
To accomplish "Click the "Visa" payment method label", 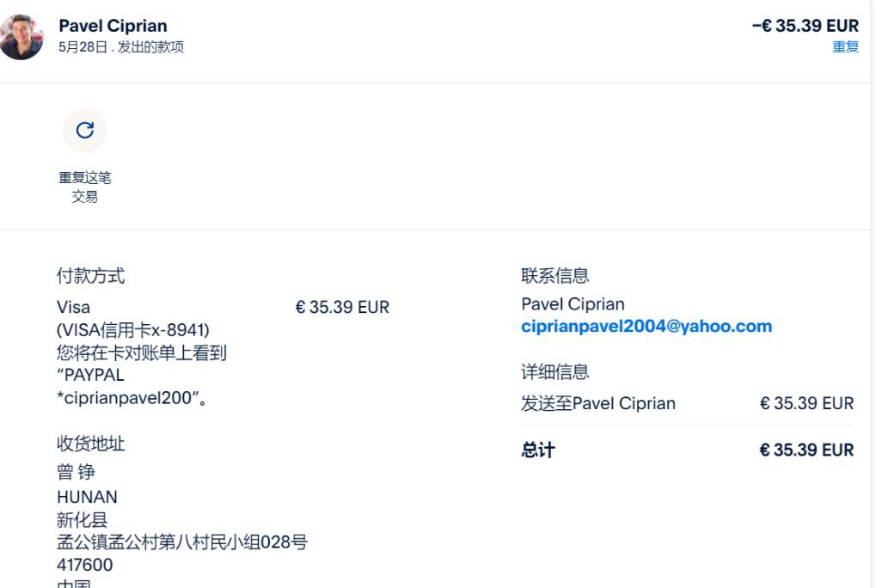I will [73, 307].
